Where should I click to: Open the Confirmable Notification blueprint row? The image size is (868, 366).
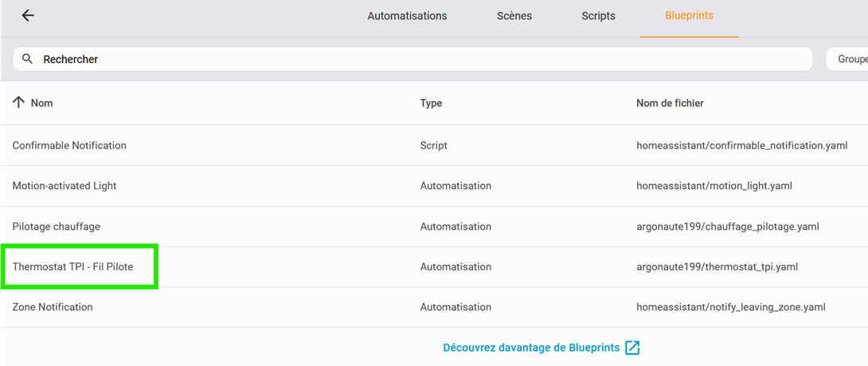[x=434, y=145]
